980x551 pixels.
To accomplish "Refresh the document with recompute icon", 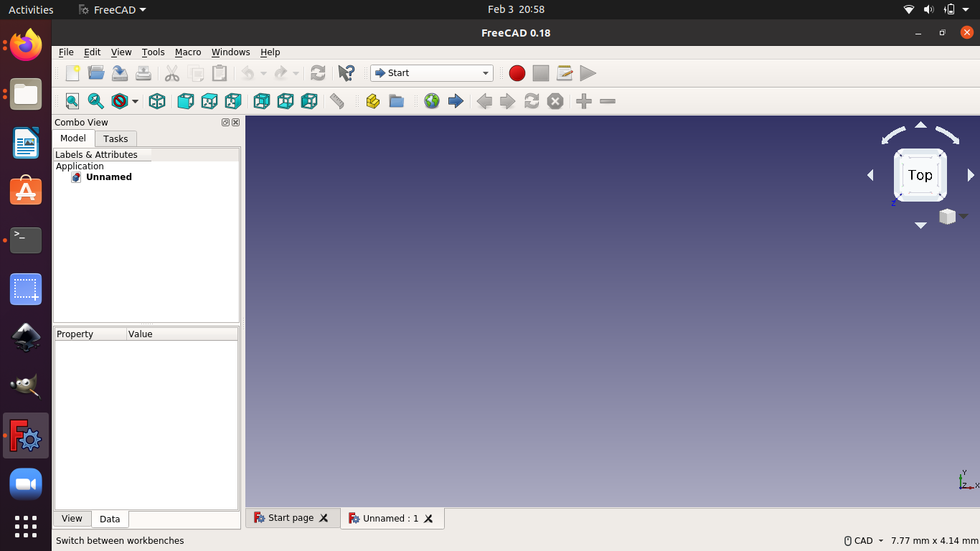I will [x=318, y=73].
